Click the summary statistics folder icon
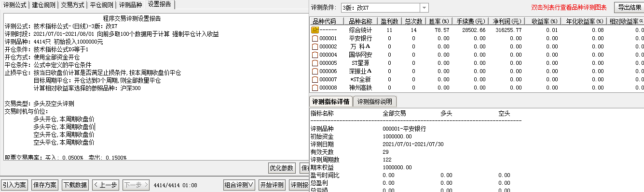Viewport: 644px width, 192px height. 315,30
